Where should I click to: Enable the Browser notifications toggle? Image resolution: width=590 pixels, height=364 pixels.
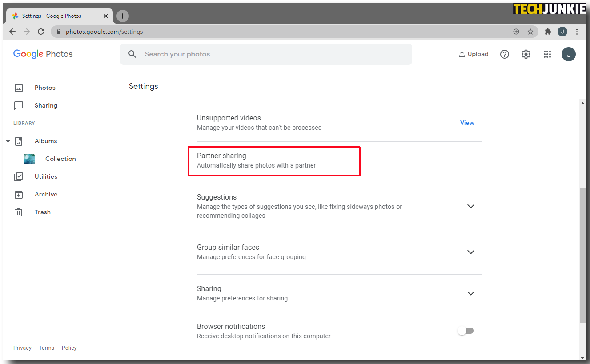coord(466,331)
